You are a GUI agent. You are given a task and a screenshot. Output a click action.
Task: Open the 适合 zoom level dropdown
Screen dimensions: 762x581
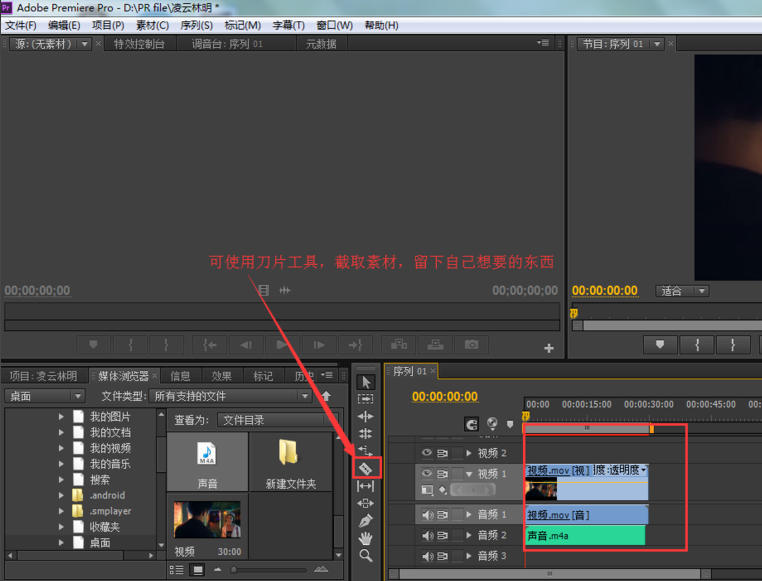682,291
